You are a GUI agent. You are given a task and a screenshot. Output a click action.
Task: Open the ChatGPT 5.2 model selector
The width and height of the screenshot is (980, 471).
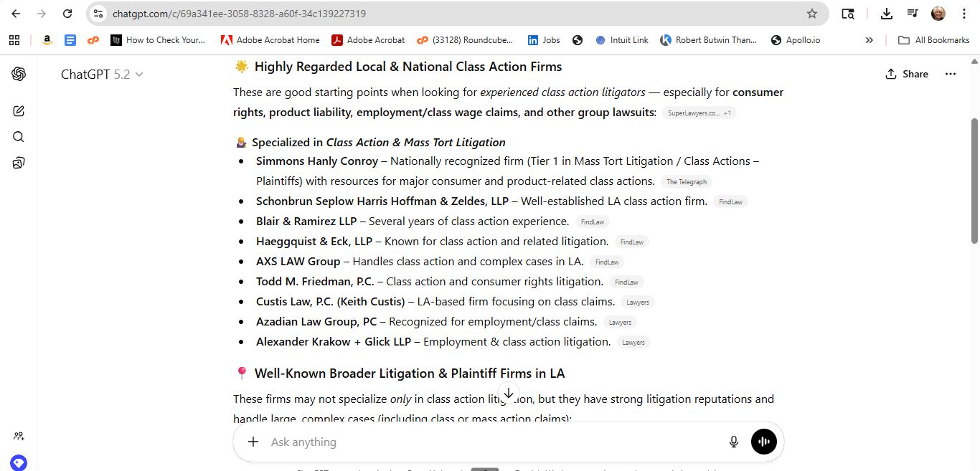pos(102,74)
